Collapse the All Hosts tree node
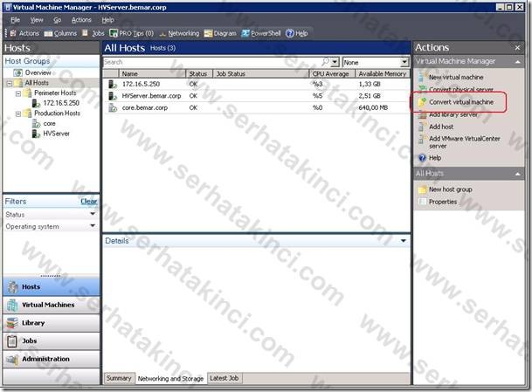532x392 pixels. tap(9, 83)
